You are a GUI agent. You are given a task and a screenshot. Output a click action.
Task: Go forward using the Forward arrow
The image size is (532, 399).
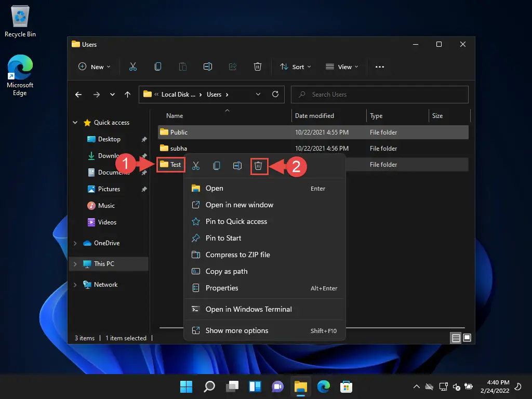[x=97, y=95]
